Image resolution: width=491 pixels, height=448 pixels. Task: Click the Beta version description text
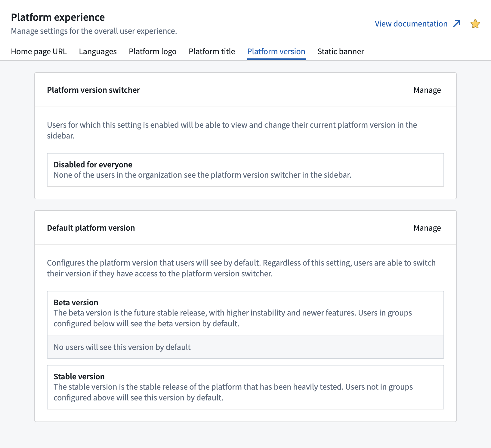click(233, 318)
